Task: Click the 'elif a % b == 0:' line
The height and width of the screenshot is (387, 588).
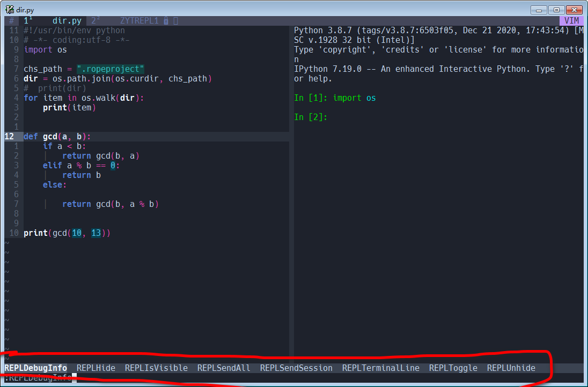Action: click(82, 165)
